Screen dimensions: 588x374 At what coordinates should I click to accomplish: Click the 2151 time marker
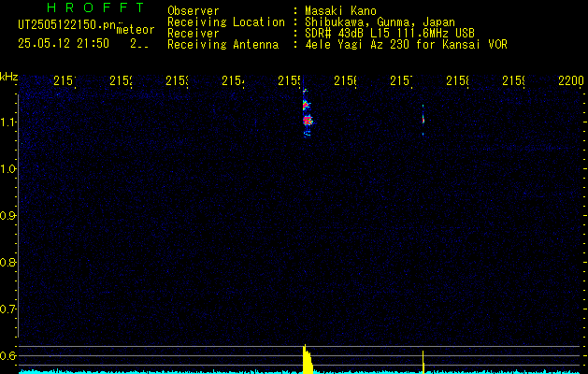tap(65, 80)
